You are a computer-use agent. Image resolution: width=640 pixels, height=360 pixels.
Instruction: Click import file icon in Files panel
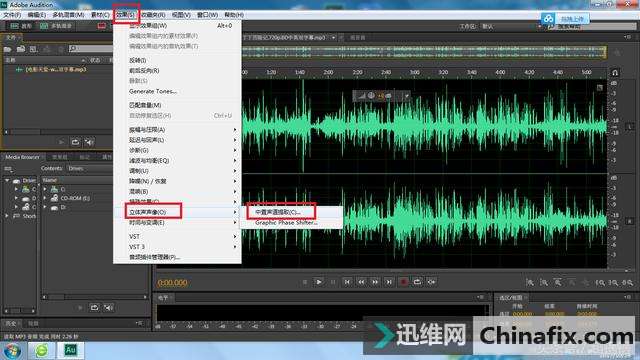point(21,49)
